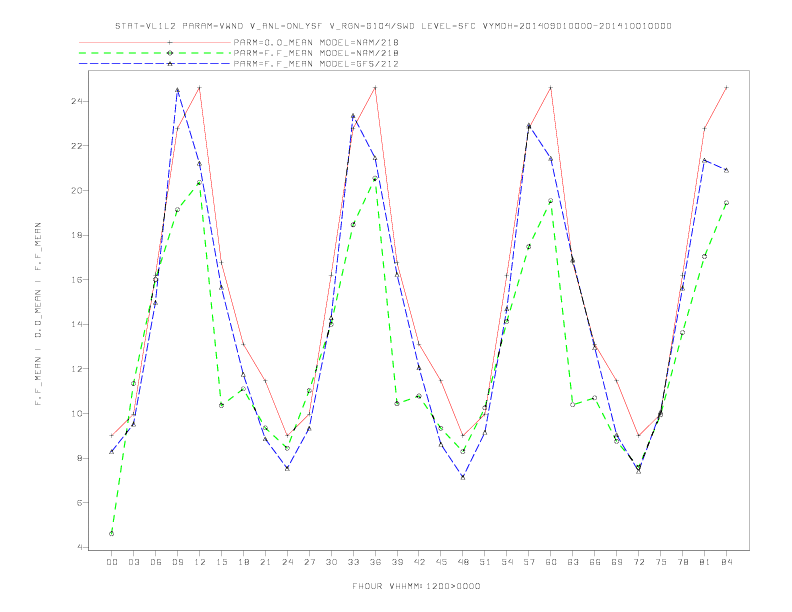The height and width of the screenshot is (612, 792).
Task: Click x-axis tick label 09
Action: (x=177, y=562)
